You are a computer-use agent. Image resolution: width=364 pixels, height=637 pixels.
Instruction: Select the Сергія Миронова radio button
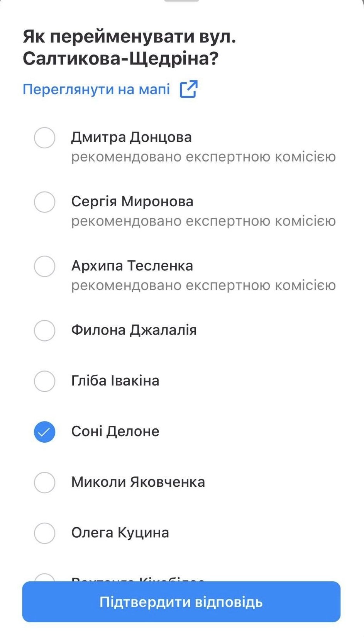tap(44, 202)
